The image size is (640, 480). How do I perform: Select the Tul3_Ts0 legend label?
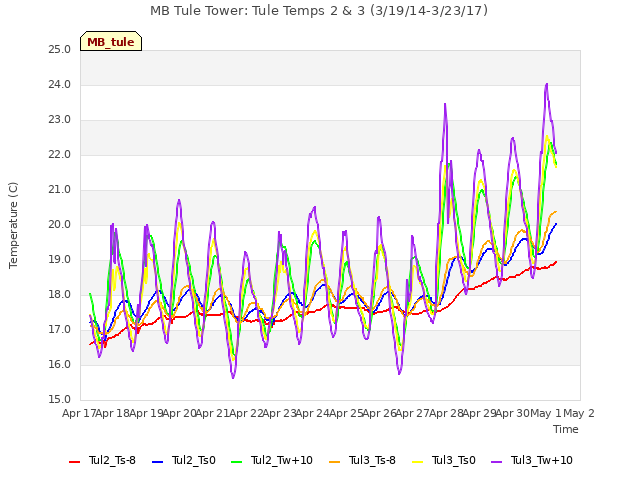(453, 461)
